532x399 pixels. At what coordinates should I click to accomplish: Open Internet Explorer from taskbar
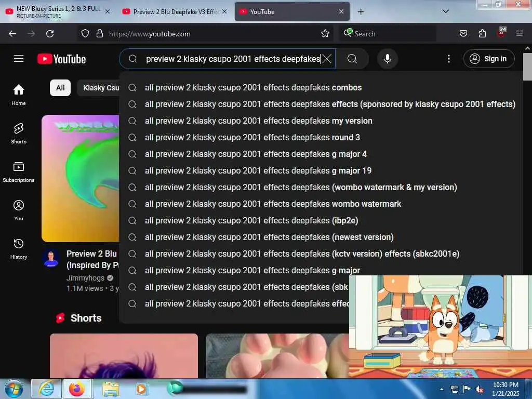coord(46,389)
